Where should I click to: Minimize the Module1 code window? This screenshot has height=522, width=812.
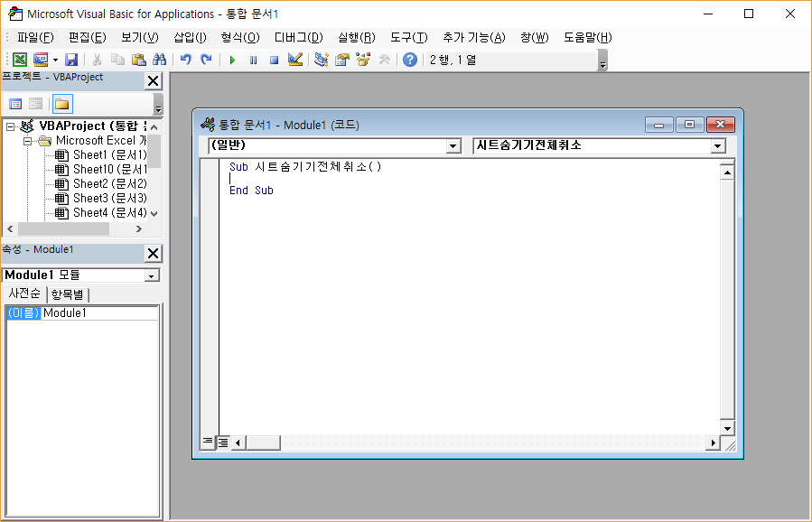point(658,125)
